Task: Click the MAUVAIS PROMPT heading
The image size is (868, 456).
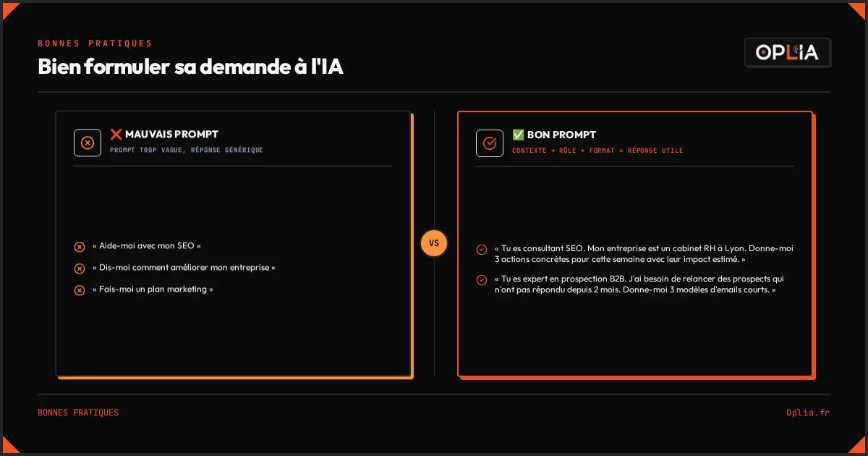Action: [171, 135]
